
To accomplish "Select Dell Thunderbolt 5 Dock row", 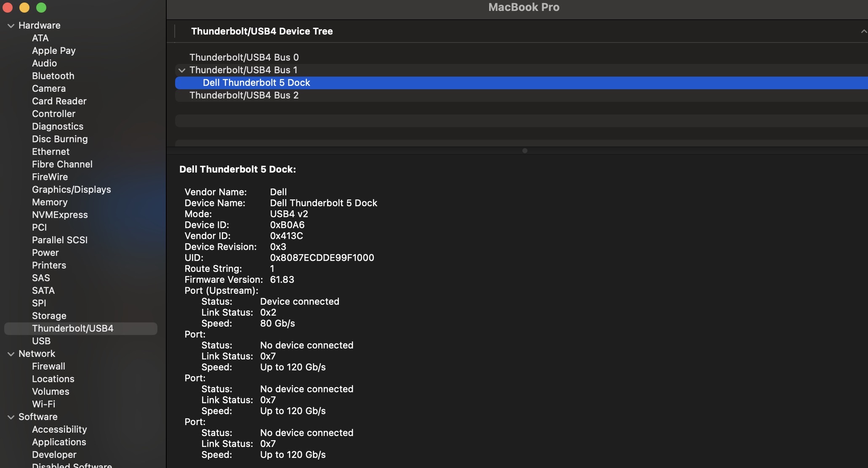I will (256, 83).
